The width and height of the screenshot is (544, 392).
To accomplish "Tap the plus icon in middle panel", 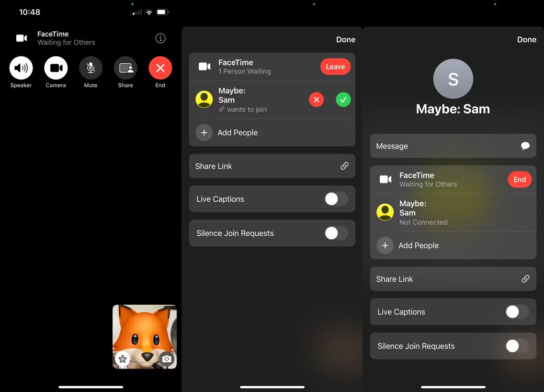I will pos(205,133).
